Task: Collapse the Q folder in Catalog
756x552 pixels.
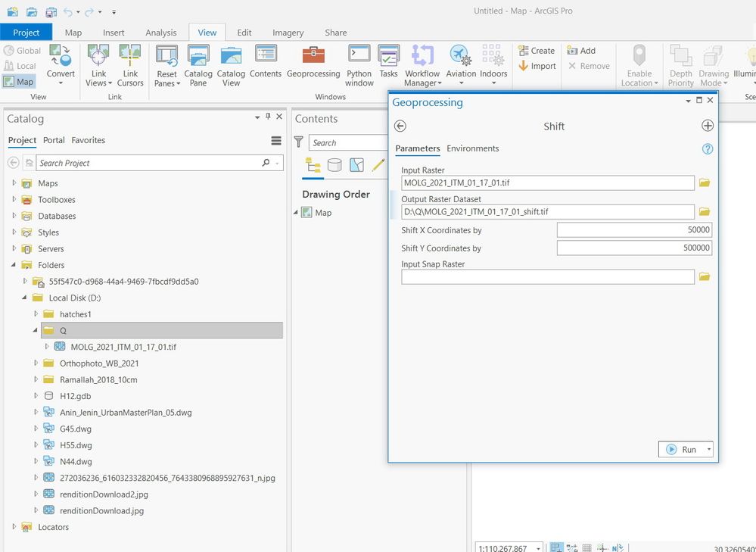Action: pyautogui.click(x=36, y=330)
